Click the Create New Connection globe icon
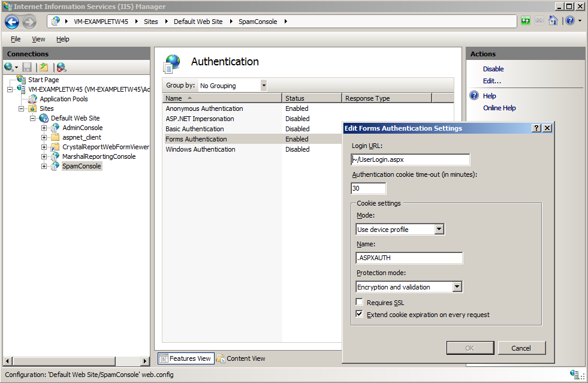The height and width of the screenshot is (383, 588). click(9, 67)
